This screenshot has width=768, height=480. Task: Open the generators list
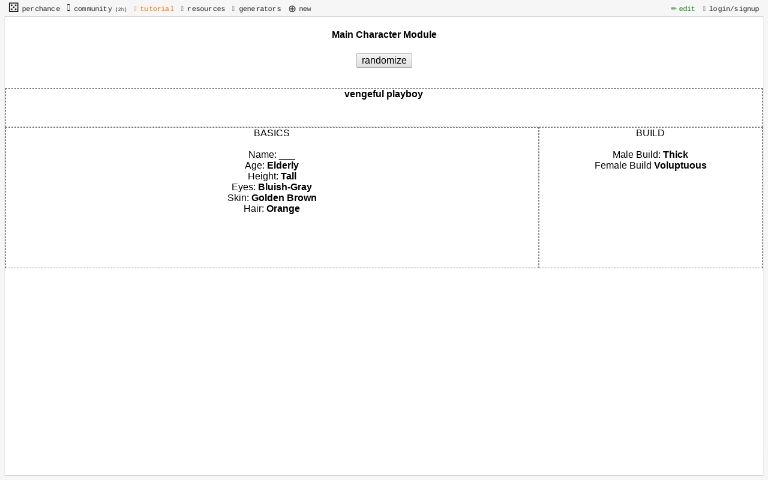259,9
